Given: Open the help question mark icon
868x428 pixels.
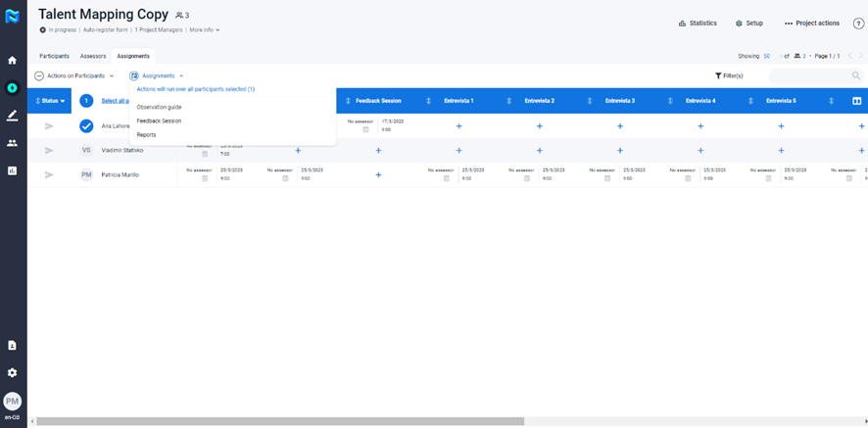Looking at the screenshot, I should click(x=858, y=23).
